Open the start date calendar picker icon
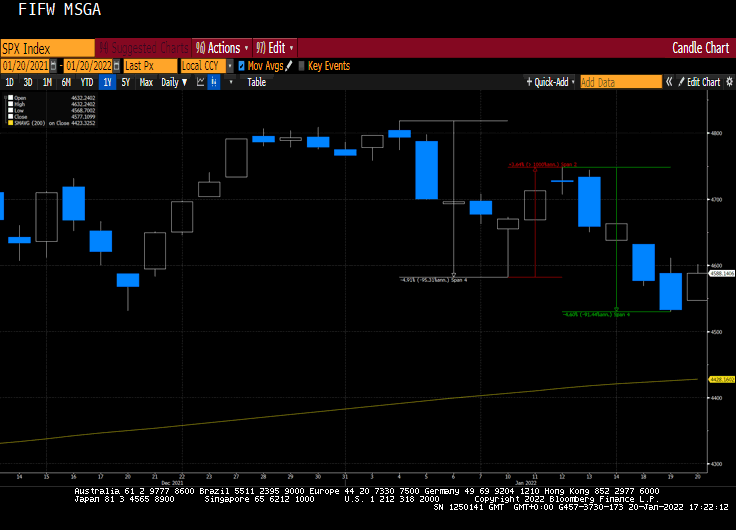The height and width of the screenshot is (530, 736). [x=54, y=66]
